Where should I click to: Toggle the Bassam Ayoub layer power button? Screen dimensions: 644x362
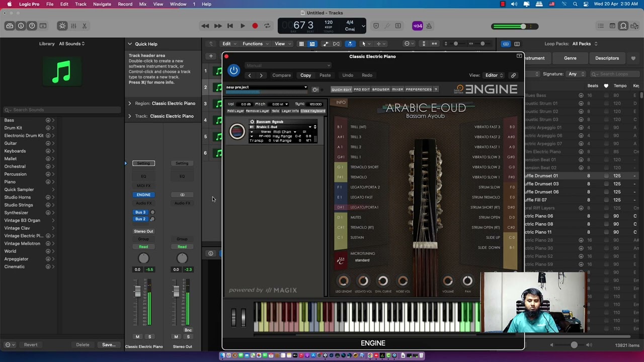click(252, 122)
